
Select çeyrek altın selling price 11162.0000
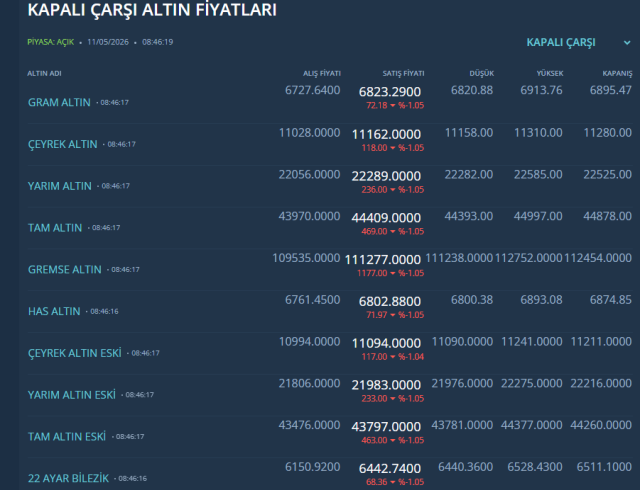tap(386, 134)
